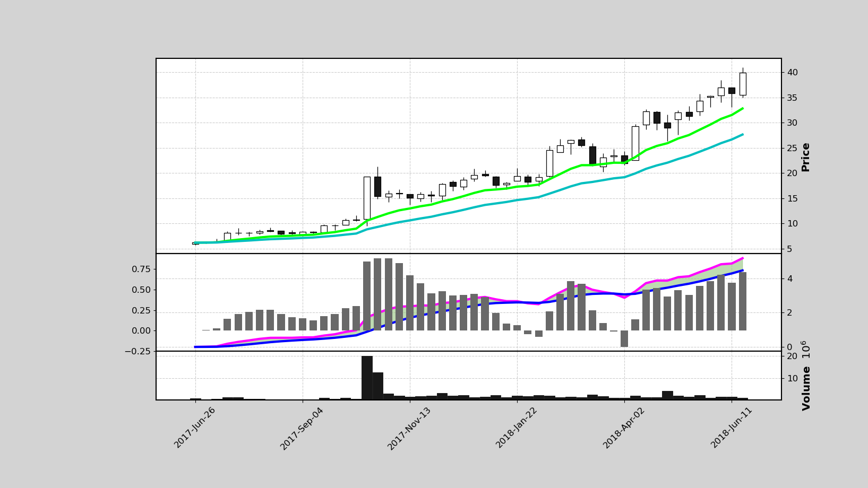Select the Price axis title
This screenshot has height=488, width=868.
(x=806, y=157)
